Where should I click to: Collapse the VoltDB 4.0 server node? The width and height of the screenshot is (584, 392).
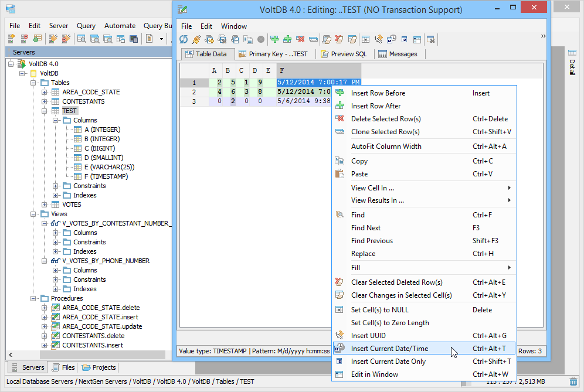click(11, 64)
